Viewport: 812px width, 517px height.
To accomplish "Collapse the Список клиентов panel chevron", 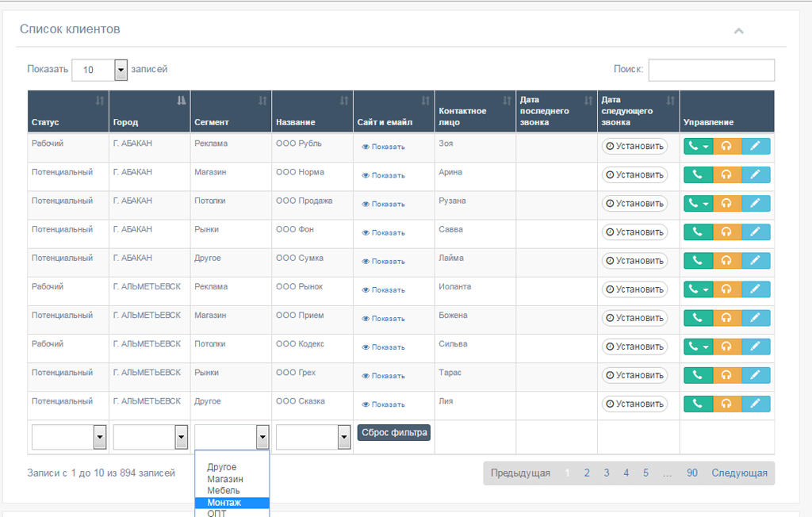I will (x=739, y=31).
